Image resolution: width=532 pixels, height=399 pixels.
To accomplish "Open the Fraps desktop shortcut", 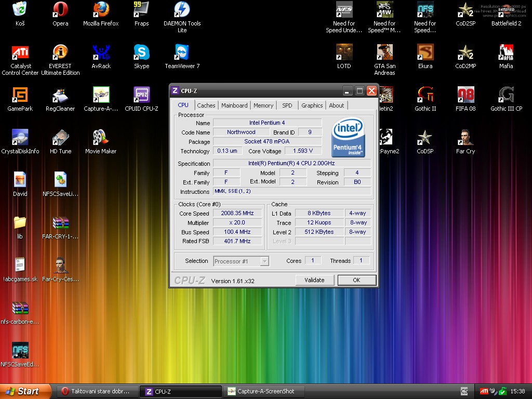I will [141, 10].
